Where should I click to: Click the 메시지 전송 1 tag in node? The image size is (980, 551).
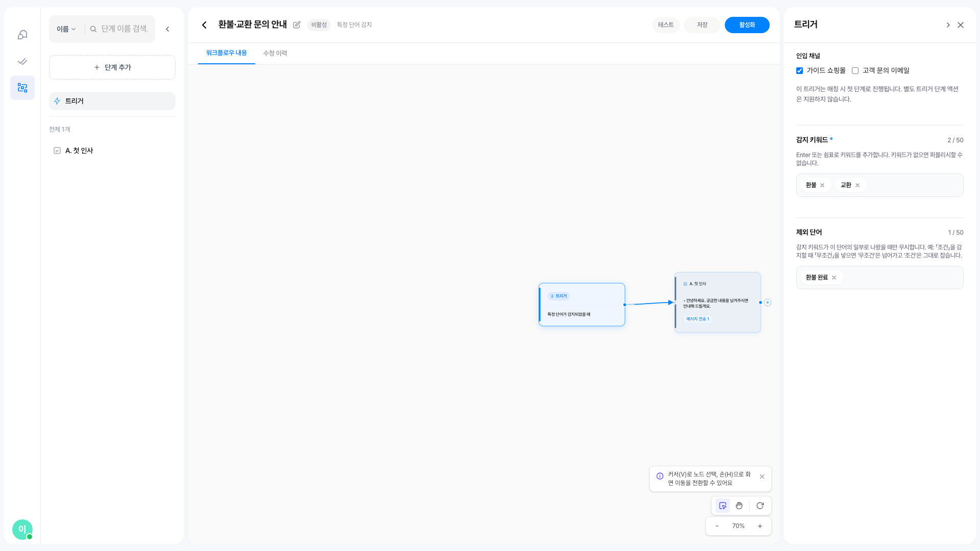coord(697,319)
